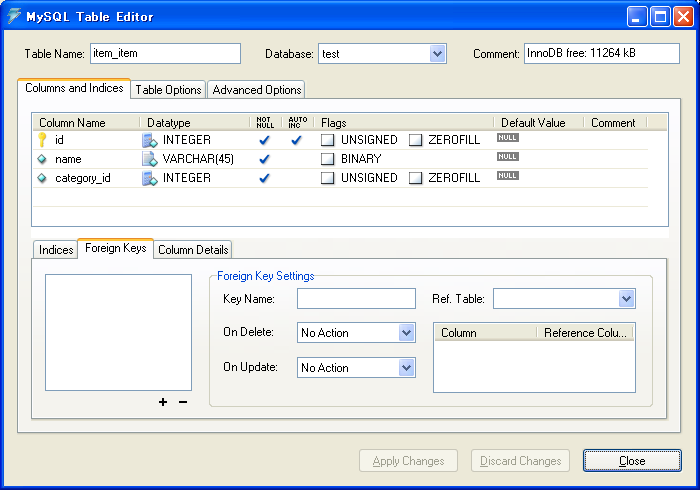Click the datatype icon next to VARCHAR(45)
This screenshot has height=490, width=700.
coord(150,159)
